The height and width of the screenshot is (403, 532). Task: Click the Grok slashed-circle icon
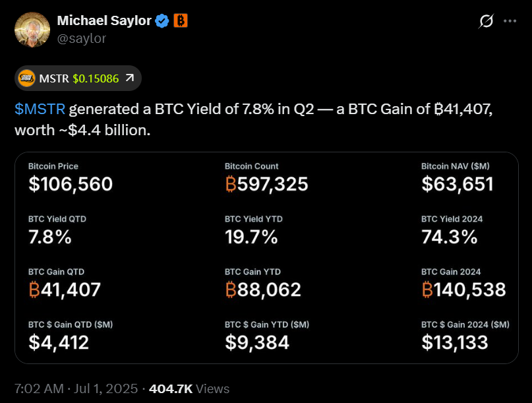[x=486, y=21]
